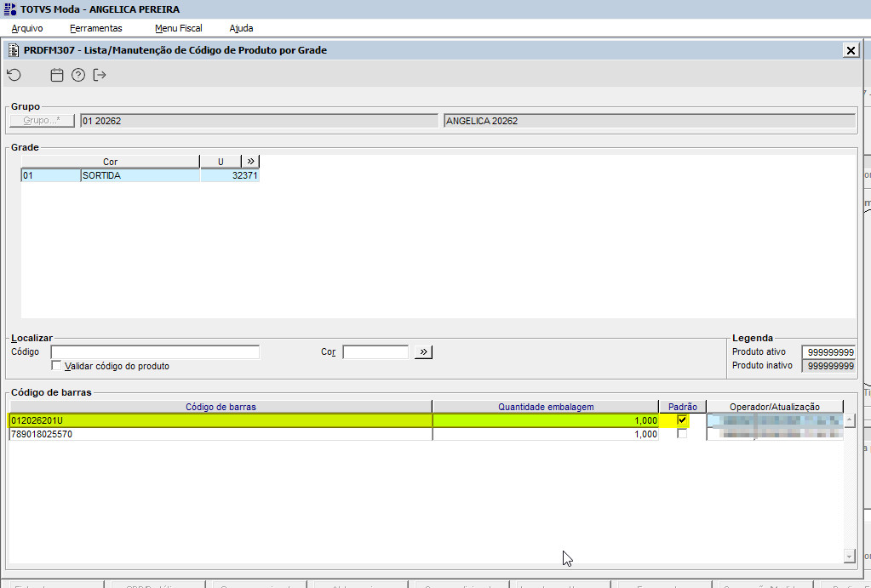Click the Grupo...* button
The height and width of the screenshot is (588, 871).
[x=43, y=121]
